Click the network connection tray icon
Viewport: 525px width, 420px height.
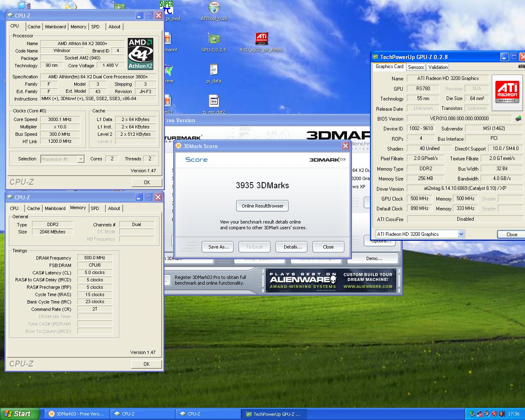click(479, 414)
